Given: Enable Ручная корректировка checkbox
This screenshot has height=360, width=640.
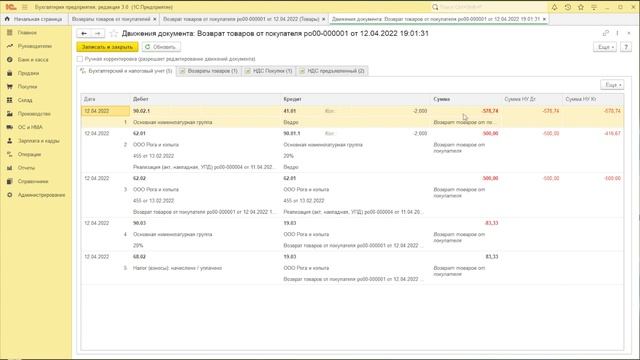Looking at the screenshot, I should 80,59.
